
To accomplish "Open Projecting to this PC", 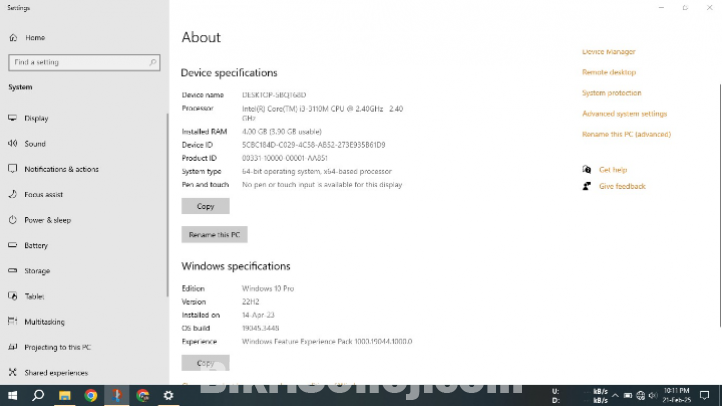I will pyautogui.click(x=57, y=347).
